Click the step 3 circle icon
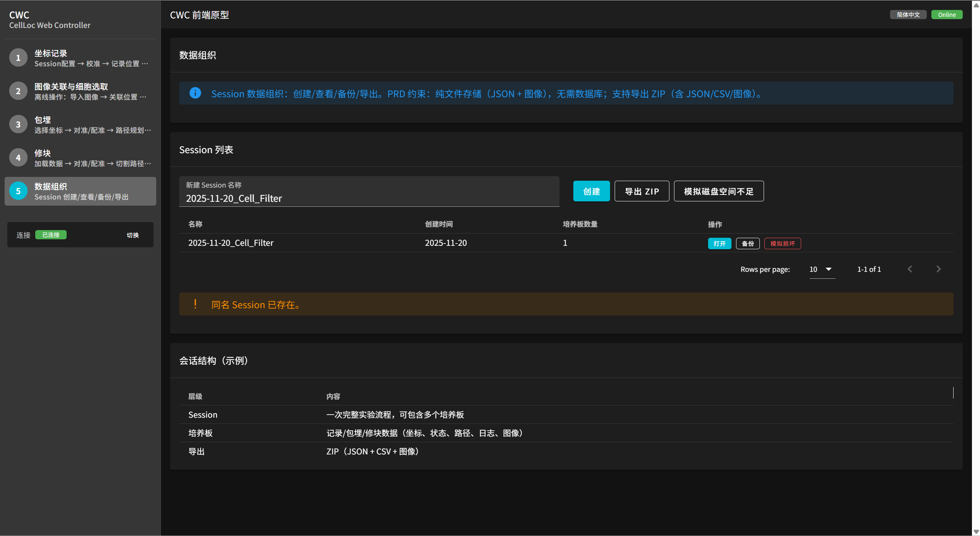 18,124
